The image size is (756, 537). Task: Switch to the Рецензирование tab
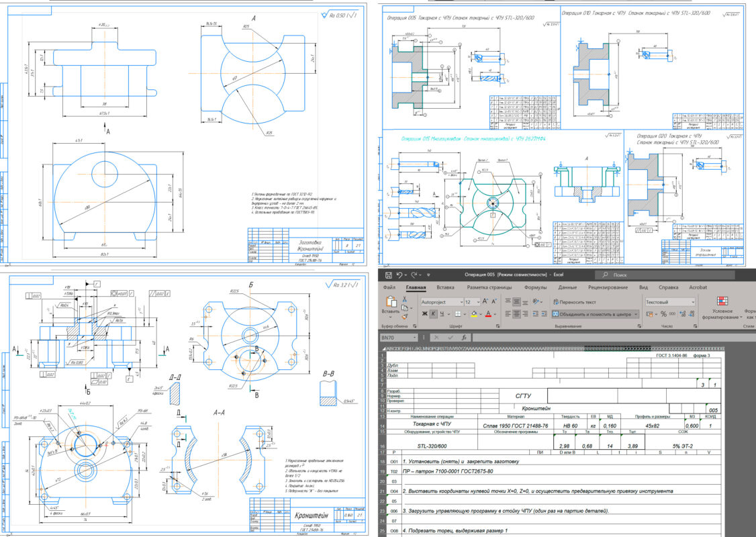[608, 287]
